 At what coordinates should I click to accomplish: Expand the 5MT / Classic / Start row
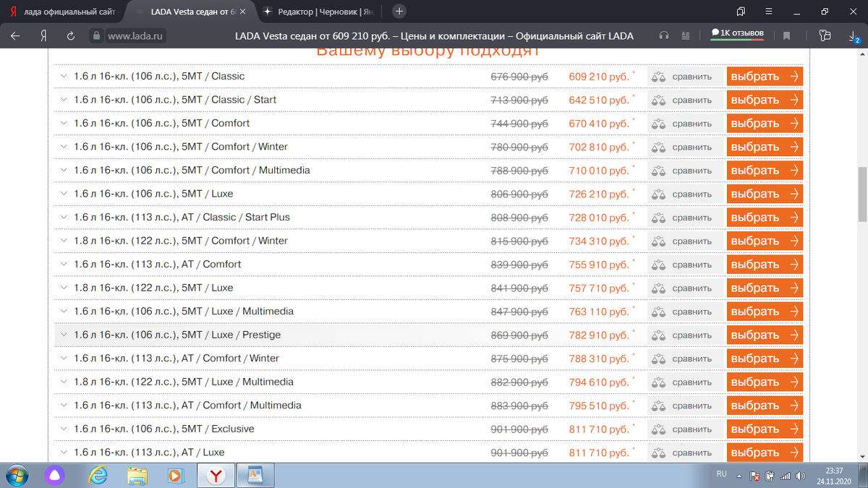click(64, 100)
